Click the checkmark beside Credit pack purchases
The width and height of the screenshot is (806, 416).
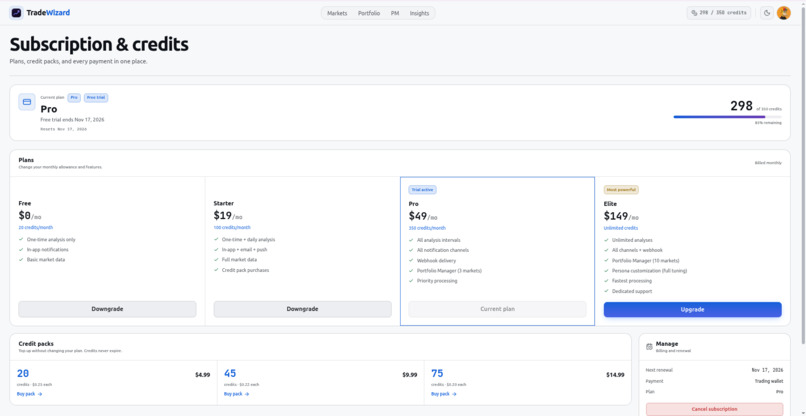(216, 270)
